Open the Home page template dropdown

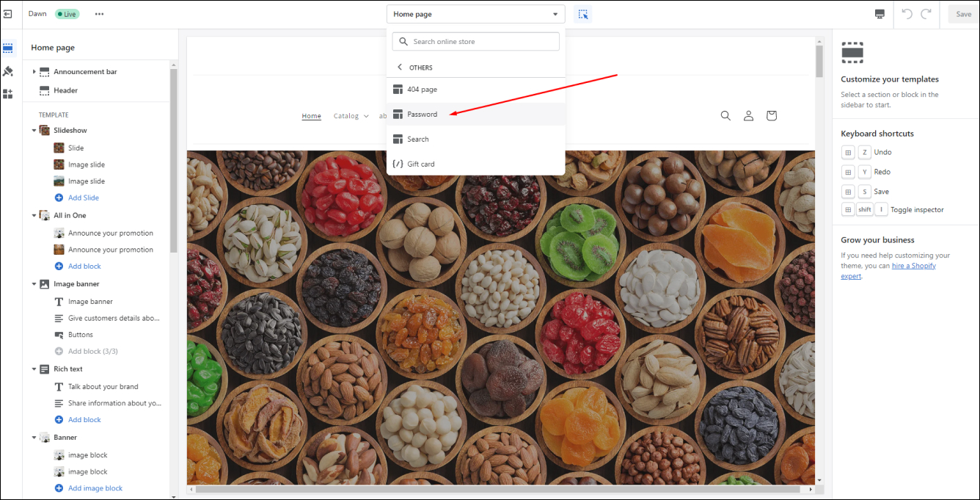pos(475,14)
